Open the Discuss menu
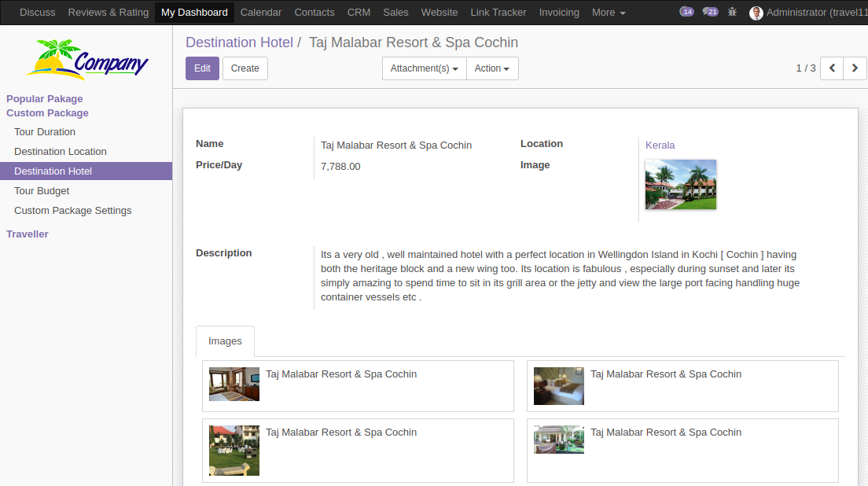The height and width of the screenshot is (486, 868). [x=38, y=12]
